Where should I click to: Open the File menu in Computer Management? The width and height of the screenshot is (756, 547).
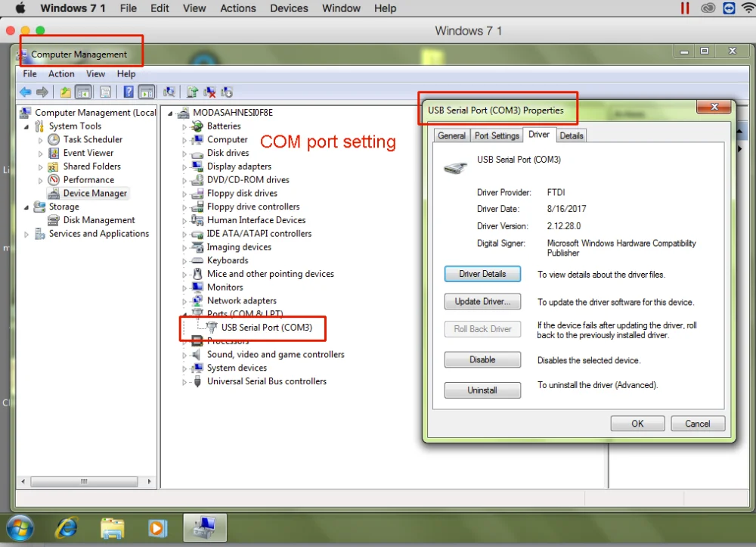tap(30, 74)
